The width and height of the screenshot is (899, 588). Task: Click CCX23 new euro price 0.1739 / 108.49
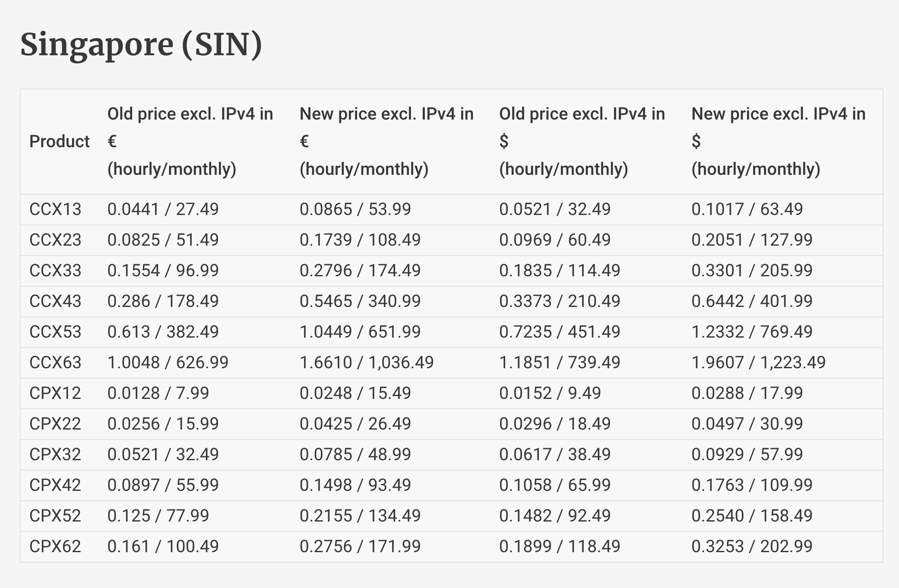click(360, 240)
